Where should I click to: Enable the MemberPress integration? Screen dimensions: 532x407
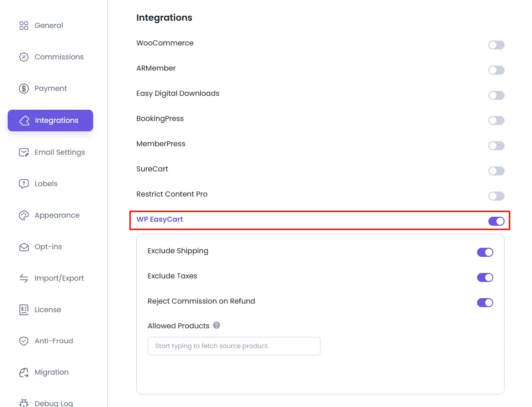pos(496,146)
